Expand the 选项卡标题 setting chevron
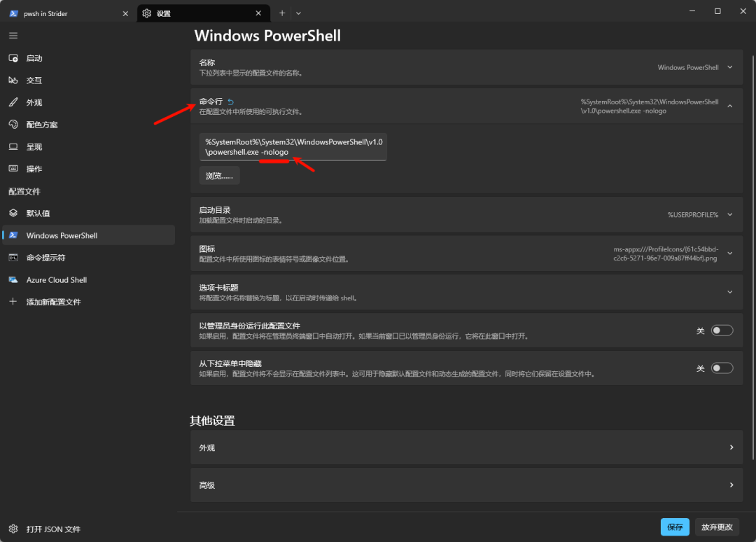The width and height of the screenshot is (756, 542). tap(730, 292)
